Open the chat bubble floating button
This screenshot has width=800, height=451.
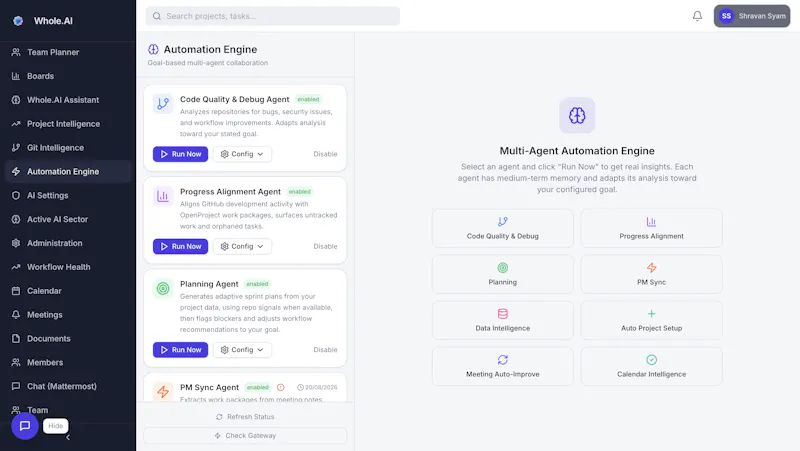[x=24, y=425]
